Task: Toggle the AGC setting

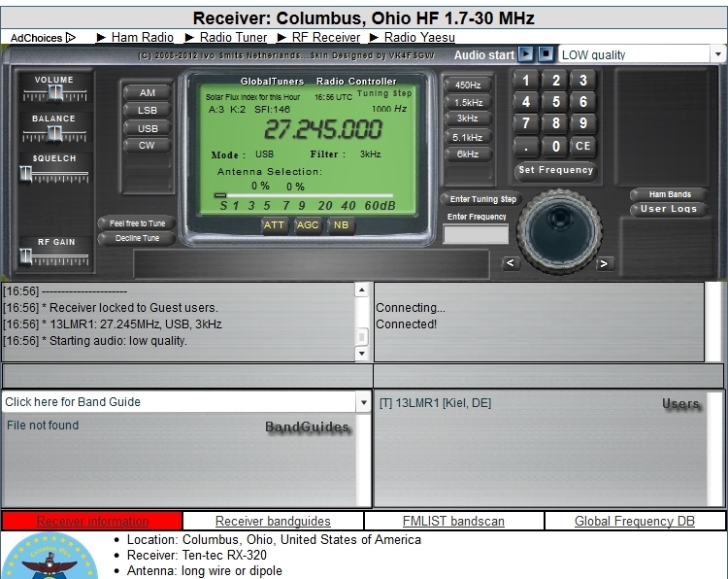Action: 308,225
